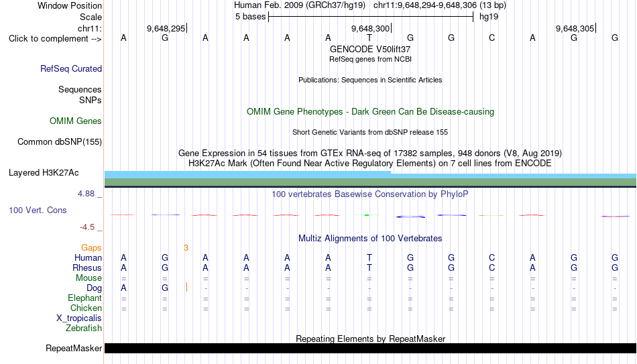Viewport: 637px width, 364px height.
Task: Click the green H3K27Ac signal layer
Action: tap(371, 182)
